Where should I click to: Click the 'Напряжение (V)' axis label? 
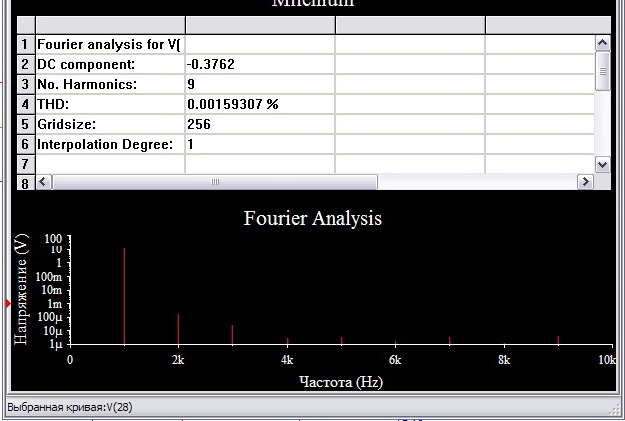pyautogui.click(x=21, y=290)
